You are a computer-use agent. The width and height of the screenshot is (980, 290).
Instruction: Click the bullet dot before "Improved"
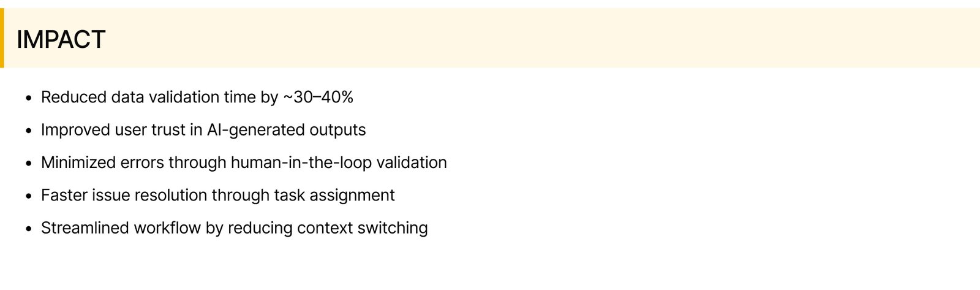click(28, 131)
